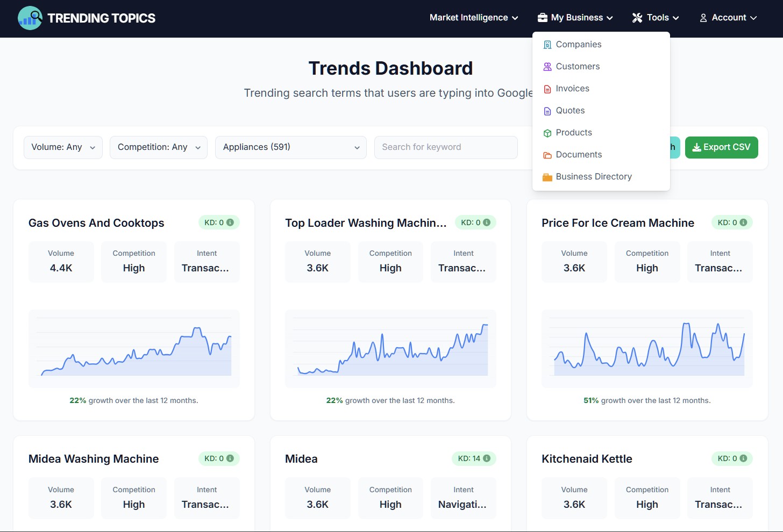Click the download icon inside Export CSV
The width and height of the screenshot is (783, 532).
(x=697, y=147)
